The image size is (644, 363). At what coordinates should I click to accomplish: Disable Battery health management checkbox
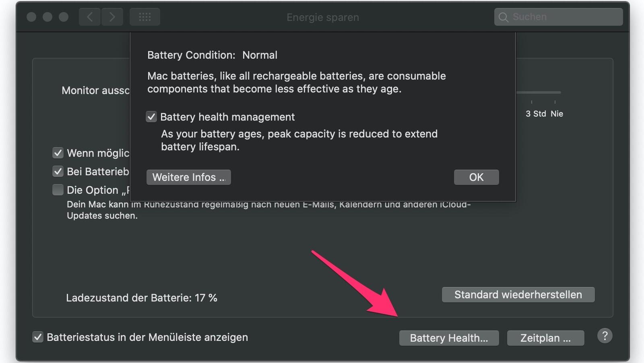151,117
